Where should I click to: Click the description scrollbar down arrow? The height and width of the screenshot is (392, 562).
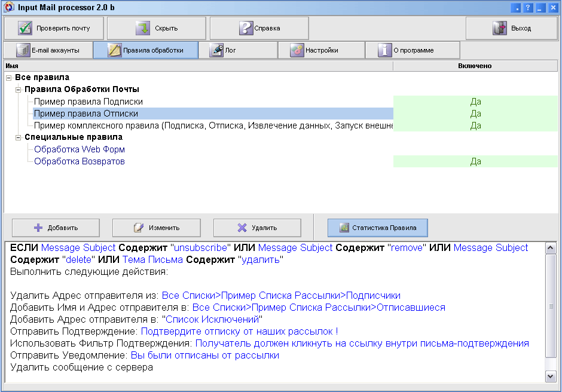551,376
